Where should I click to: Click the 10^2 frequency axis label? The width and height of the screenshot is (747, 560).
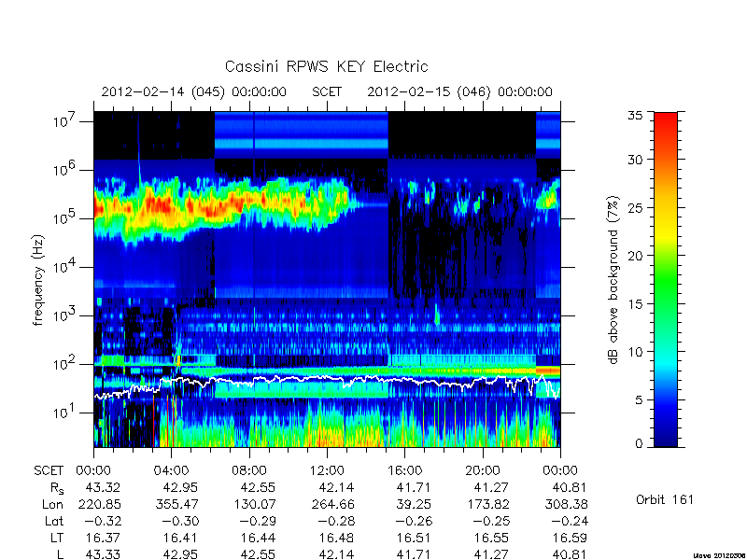(63, 363)
